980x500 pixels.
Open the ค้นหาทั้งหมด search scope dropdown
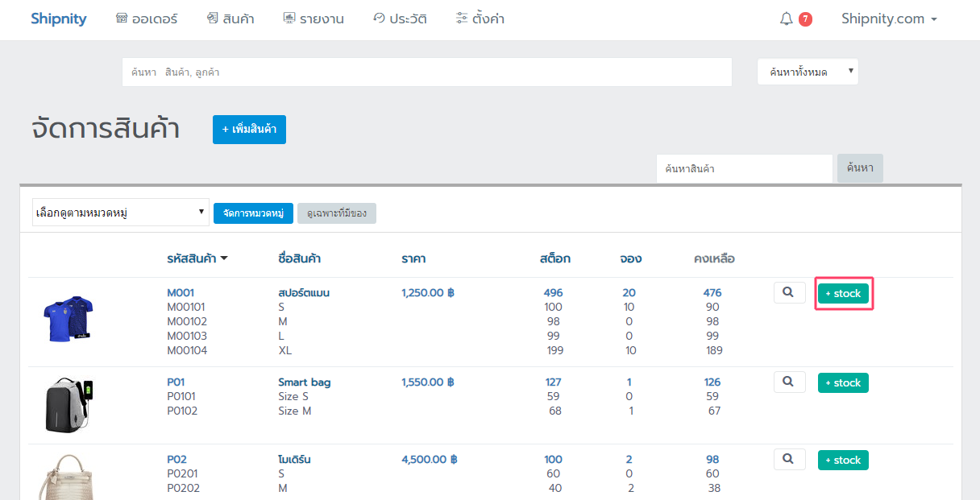click(x=808, y=72)
